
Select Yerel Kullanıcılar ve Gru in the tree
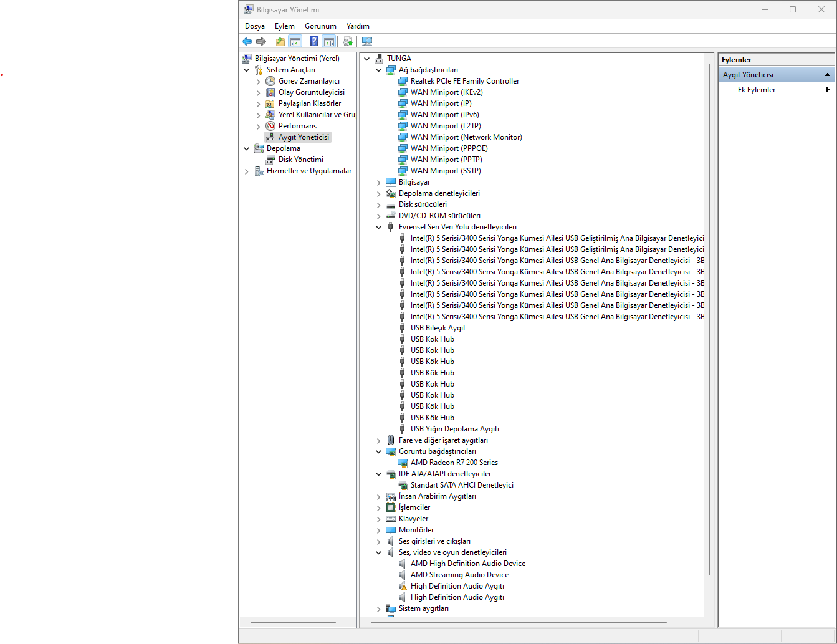pyautogui.click(x=317, y=115)
